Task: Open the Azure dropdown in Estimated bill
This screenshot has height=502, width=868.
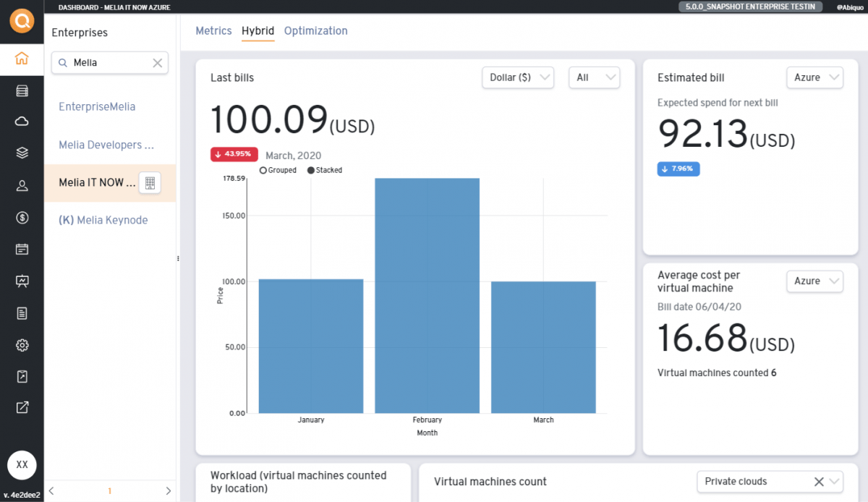Action: point(814,77)
